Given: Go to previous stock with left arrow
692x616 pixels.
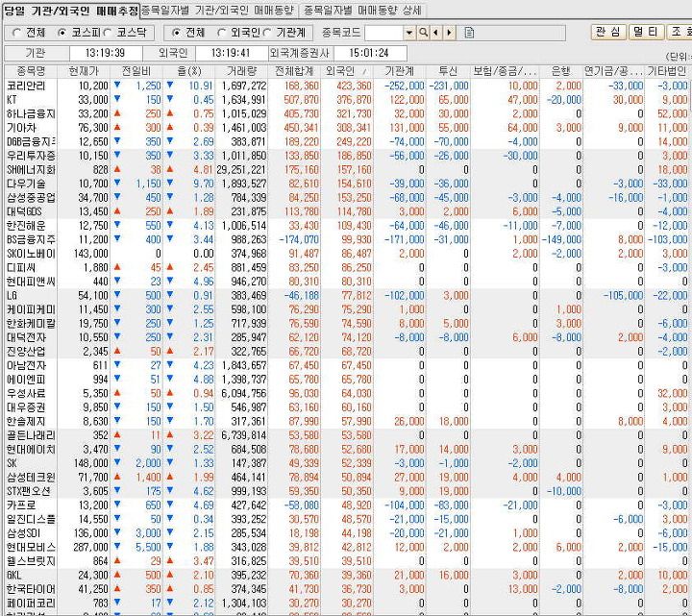Looking at the screenshot, I should 436,33.
